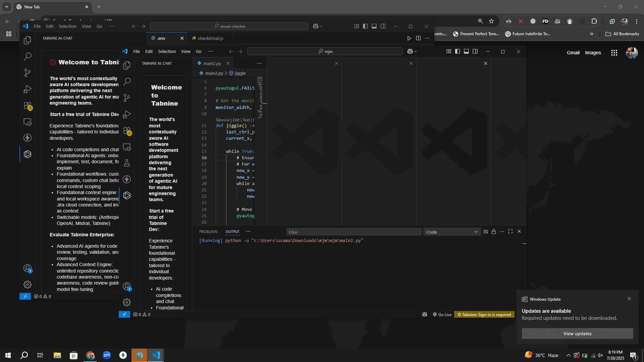Open Source Control in the mjm window
The image size is (644, 362).
127,98
